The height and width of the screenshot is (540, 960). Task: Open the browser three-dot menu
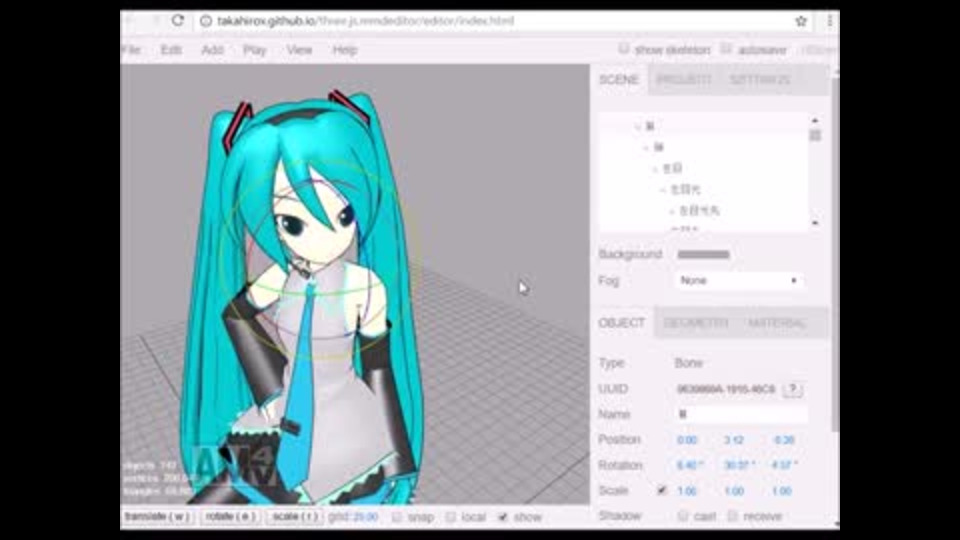pyautogui.click(x=830, y=21)
